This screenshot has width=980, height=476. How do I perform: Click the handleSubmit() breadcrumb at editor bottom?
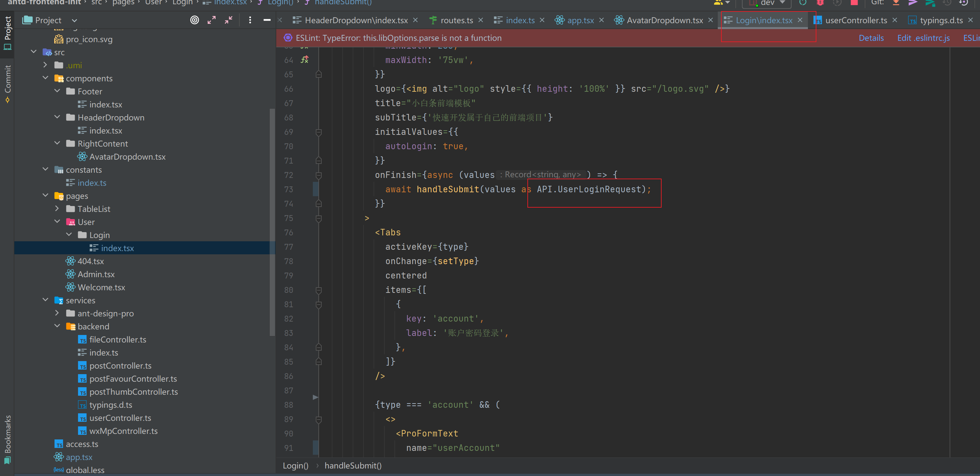pyautogui.click(x=353, y=465)
